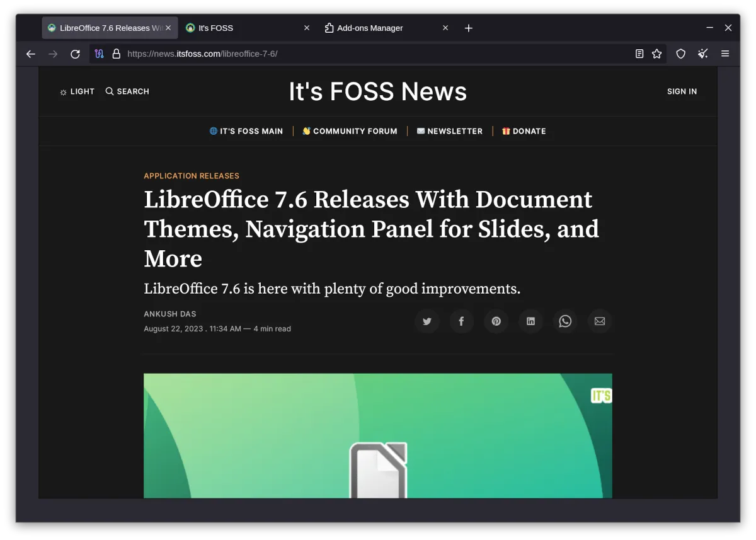Open the hamburger application menu

tap(725, 54)
